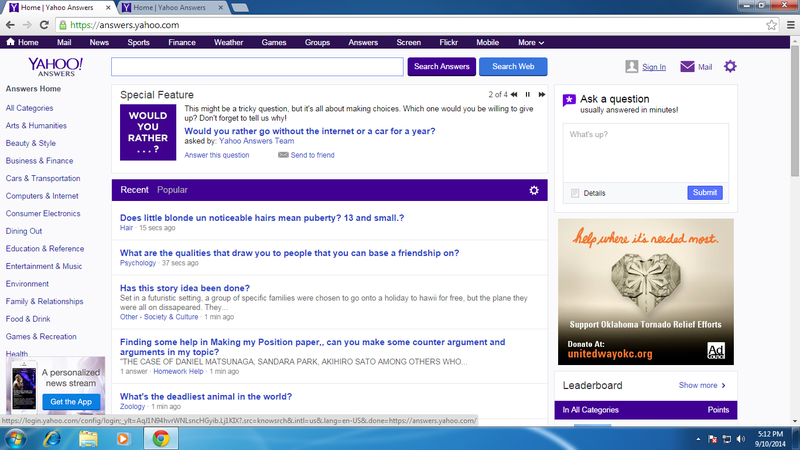Submit the question with Submit button

click(705, 192)
